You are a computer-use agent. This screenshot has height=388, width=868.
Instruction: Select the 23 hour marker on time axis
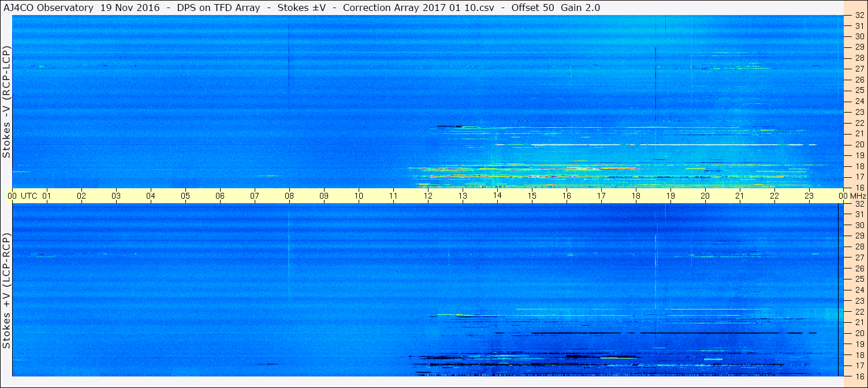tap(810, 196)
